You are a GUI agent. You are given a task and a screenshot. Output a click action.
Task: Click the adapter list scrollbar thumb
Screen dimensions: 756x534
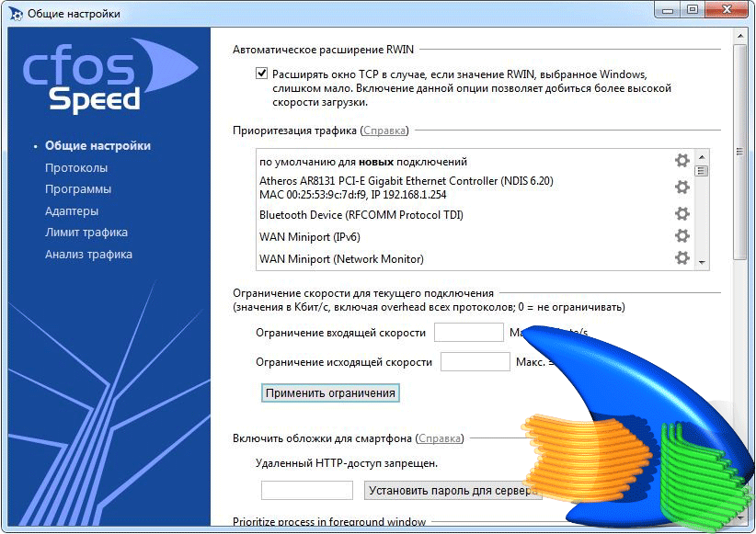click(702, 171)
